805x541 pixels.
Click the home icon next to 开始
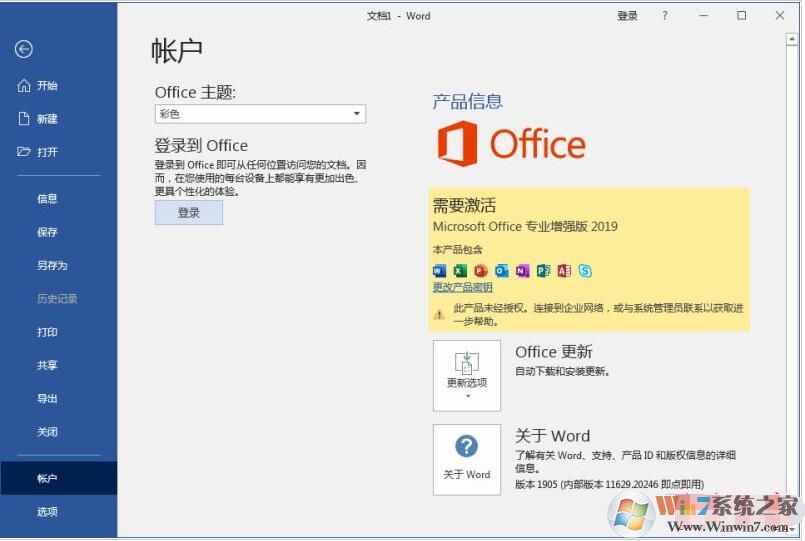[24, 86]
